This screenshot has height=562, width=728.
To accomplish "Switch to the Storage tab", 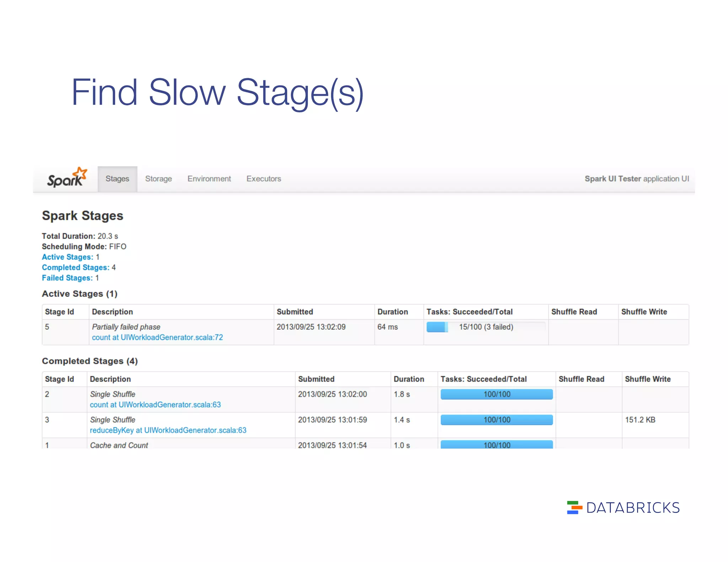I will pyautogui.click(x=159, y=179).
